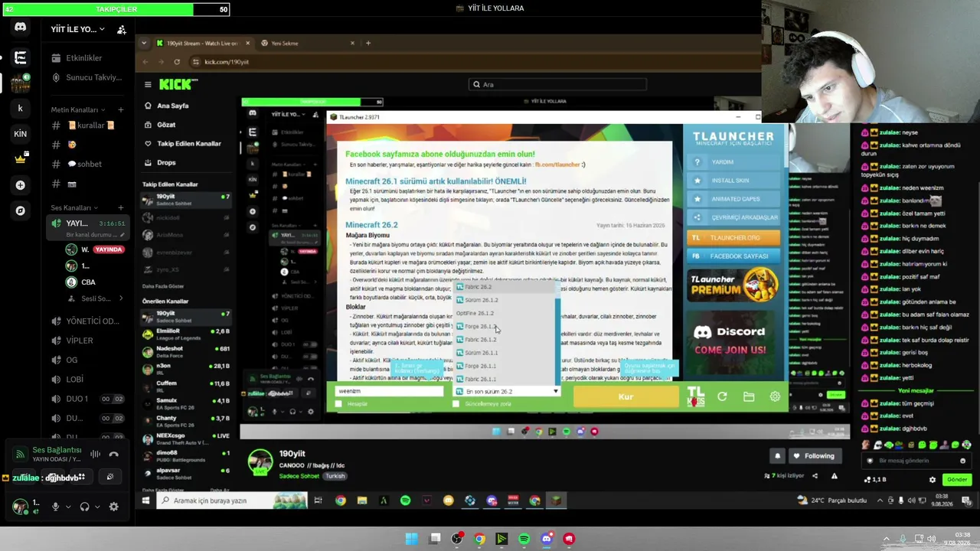Open INSTALL SKIN in TLauncher sidebar
The height and width of the screenshot is (551, 980).
click(733, 181)
